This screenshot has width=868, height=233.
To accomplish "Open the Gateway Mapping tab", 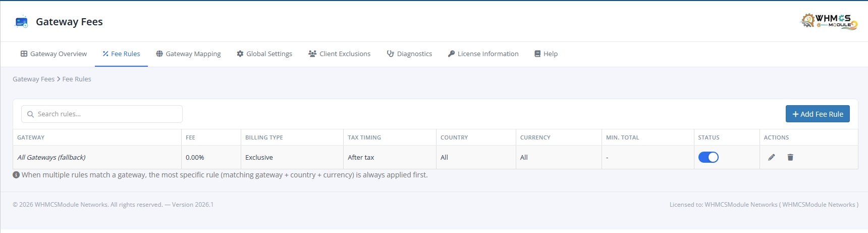I will click(x=188, y=54).
